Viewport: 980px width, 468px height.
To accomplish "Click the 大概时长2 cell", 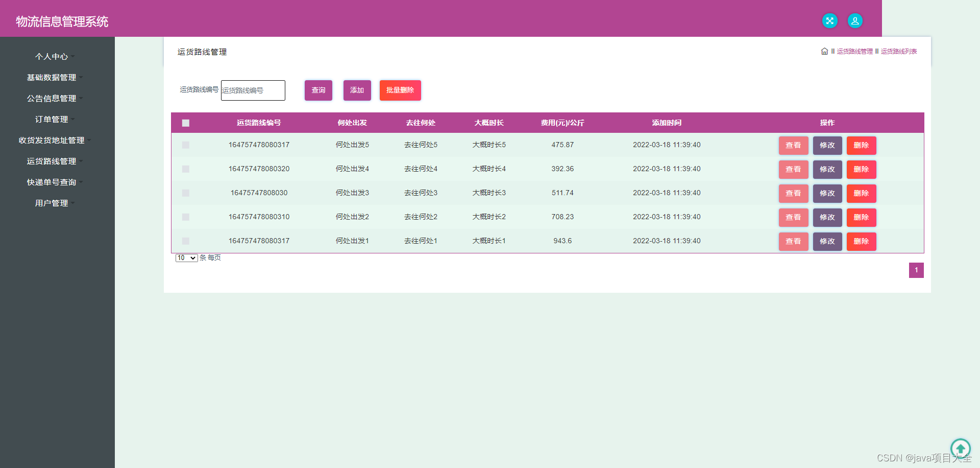I will (489, 217).
